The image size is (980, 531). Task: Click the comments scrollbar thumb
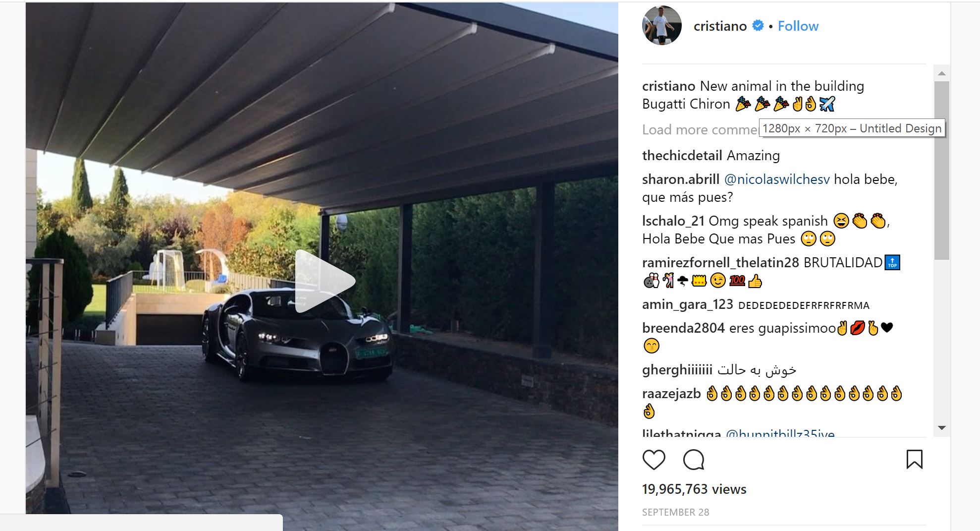tap(942, 170)
